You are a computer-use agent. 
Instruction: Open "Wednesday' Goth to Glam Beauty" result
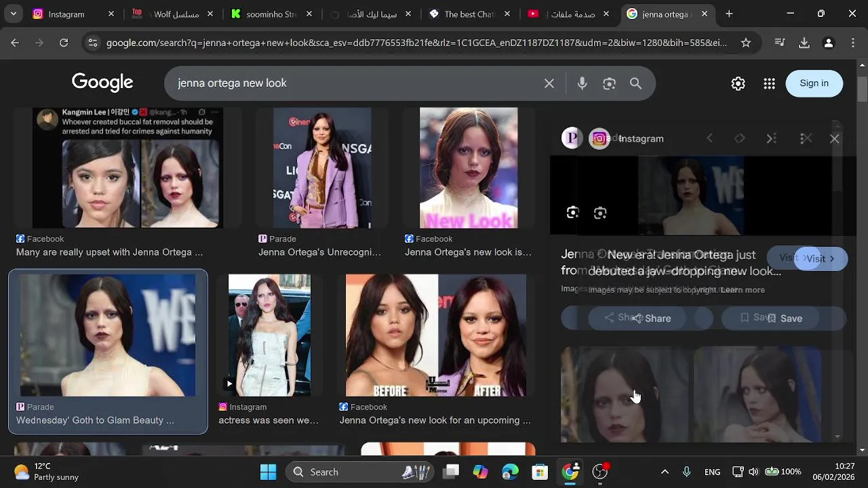click(95, 420)
